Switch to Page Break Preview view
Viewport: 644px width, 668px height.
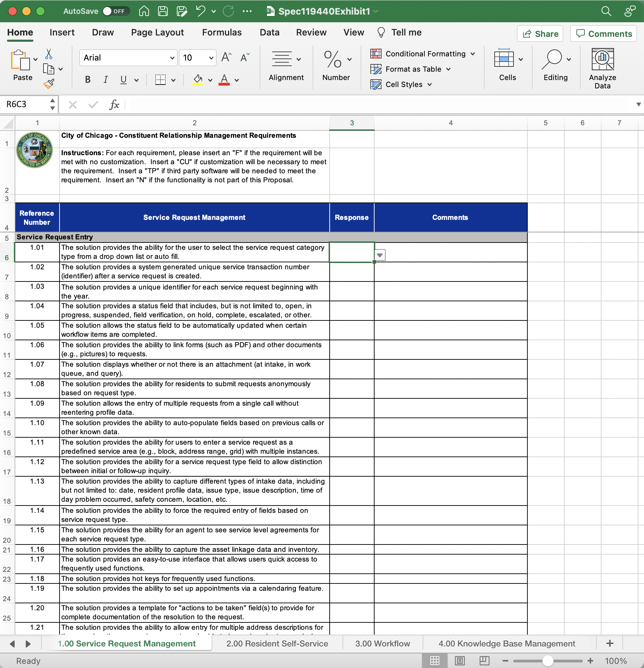pyautogui.click(x=484, y=660)
